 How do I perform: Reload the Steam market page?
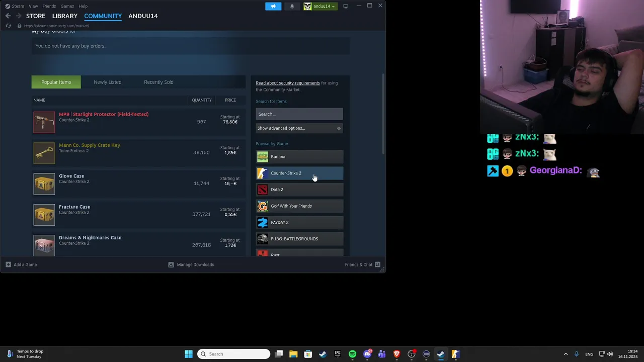click(x=8, y=26)
